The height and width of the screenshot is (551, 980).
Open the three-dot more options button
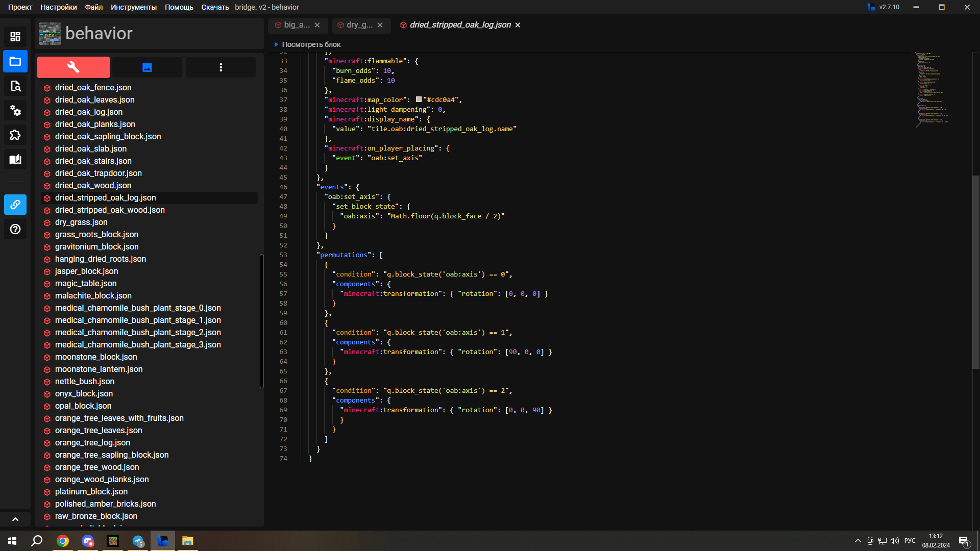220,67
